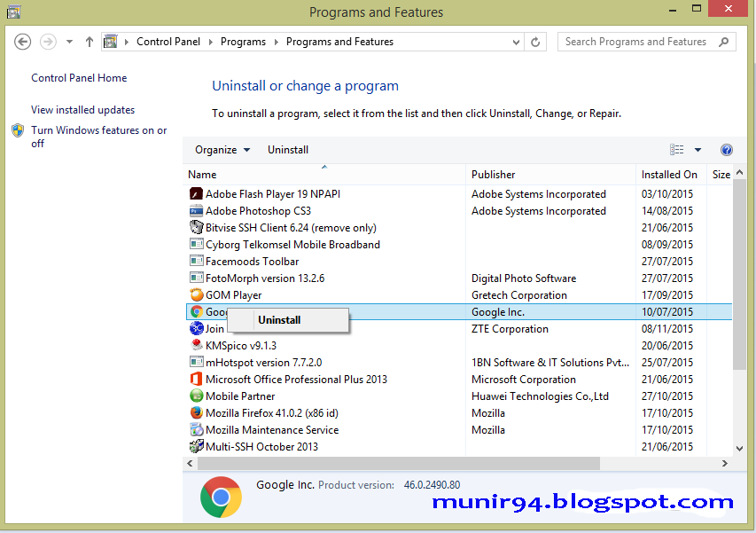Go up one level with the Up arrow
756x533 pixels.
click(x=90, y=42)
